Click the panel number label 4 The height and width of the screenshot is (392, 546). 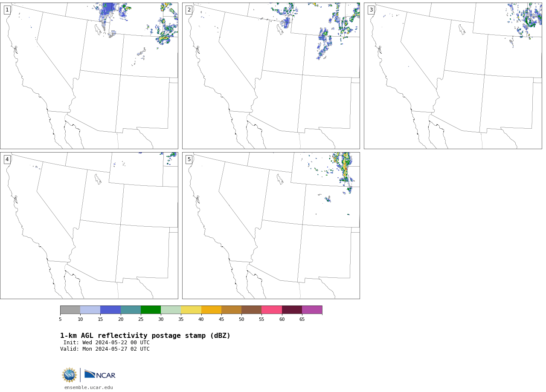tap(7, 159)
